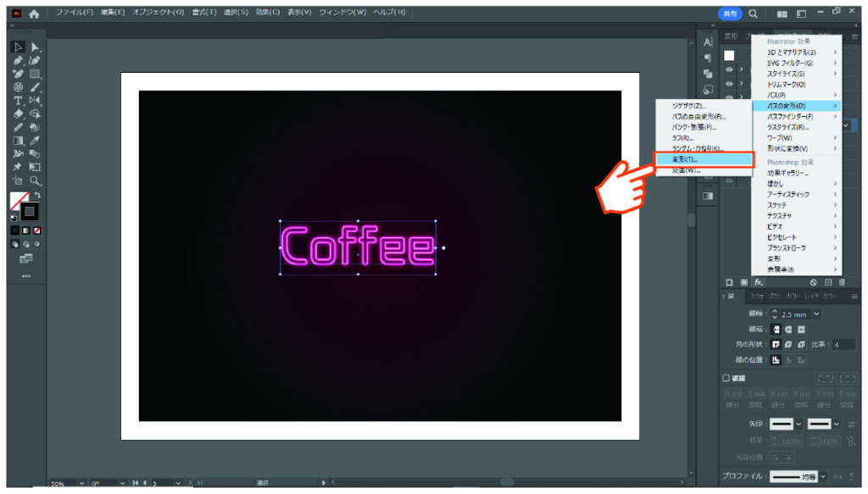Open the ファイル(F) menu
Screen dimensions: 868x494
tap(75, 12)
